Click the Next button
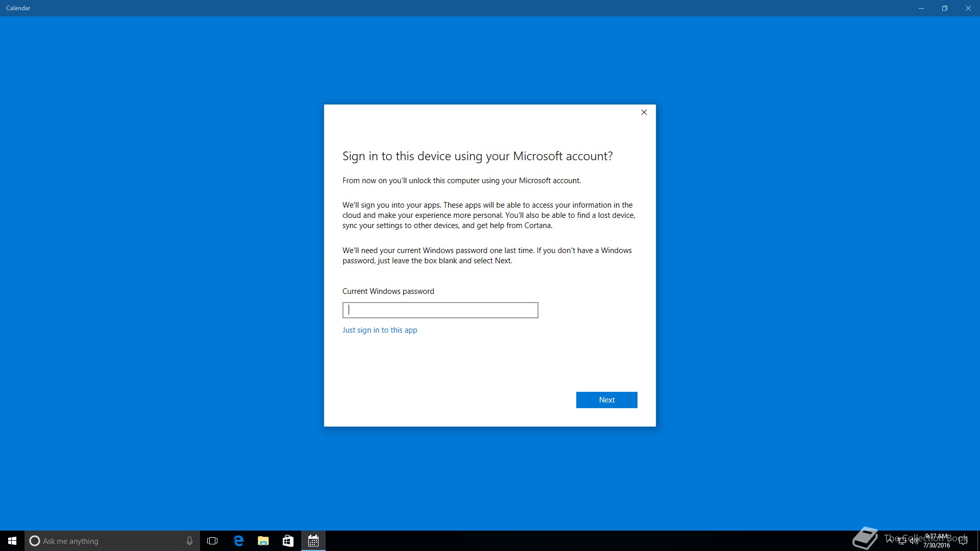This screenshot has height=551, width=980. pos(606,400)
